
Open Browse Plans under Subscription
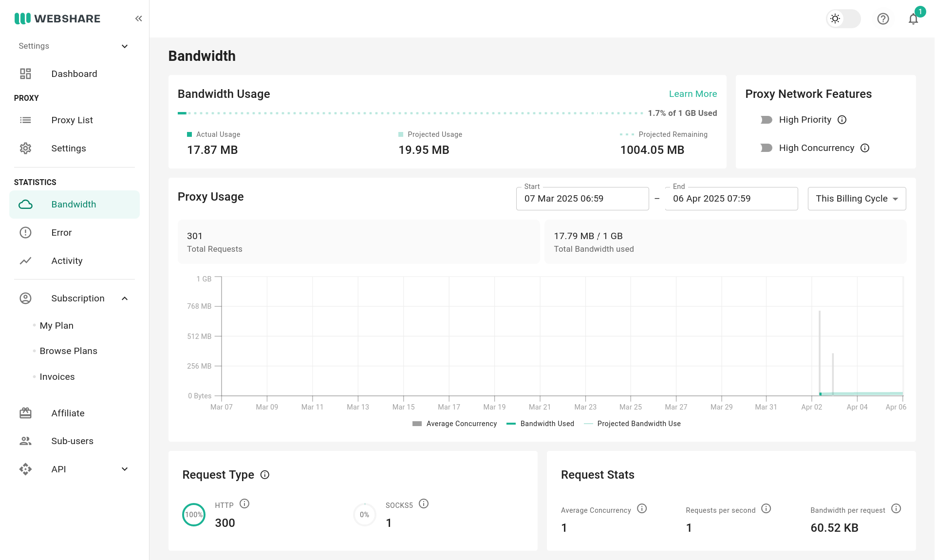coord(69,351)
